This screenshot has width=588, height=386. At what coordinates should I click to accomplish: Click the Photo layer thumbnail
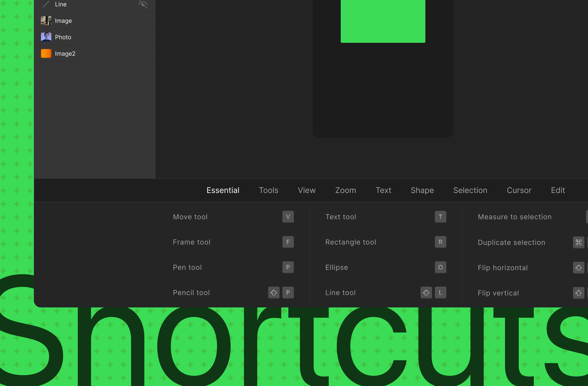[x=46, y=37]
